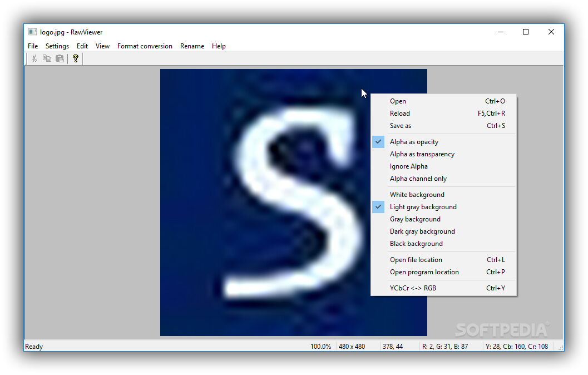588x375 pixels.
Task: Click the Y: 28, Cb: 160, Cr: 108 status
Action: [x=517, y=347]
